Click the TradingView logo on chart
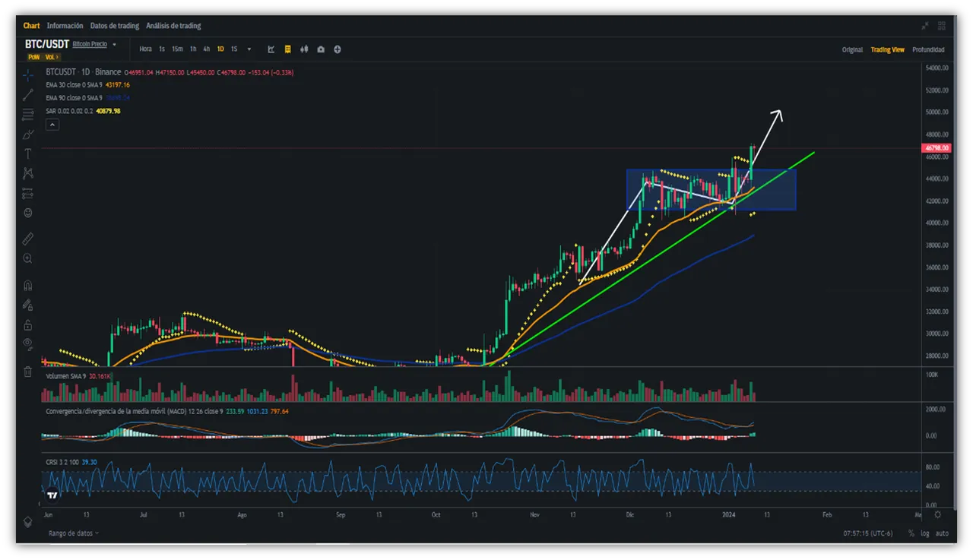 tap(52, 495)
